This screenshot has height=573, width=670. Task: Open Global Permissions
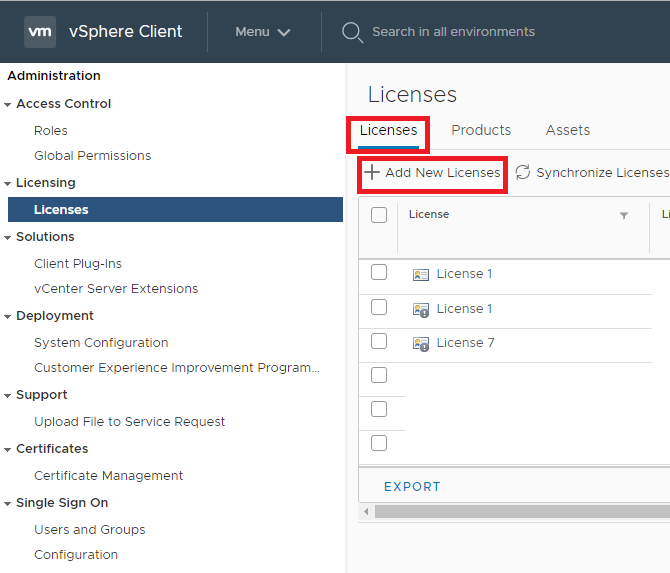click(x=92, y=156)
